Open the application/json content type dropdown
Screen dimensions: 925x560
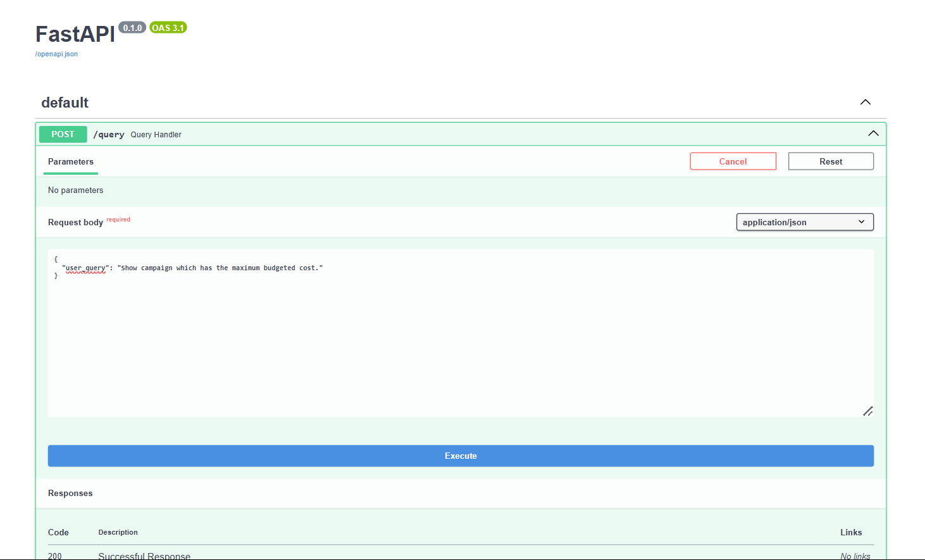click(x=805, y=222)
